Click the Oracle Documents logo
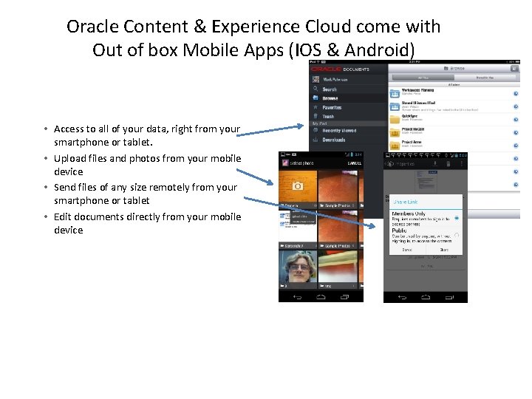532x399 pixels. click(340, 69)
